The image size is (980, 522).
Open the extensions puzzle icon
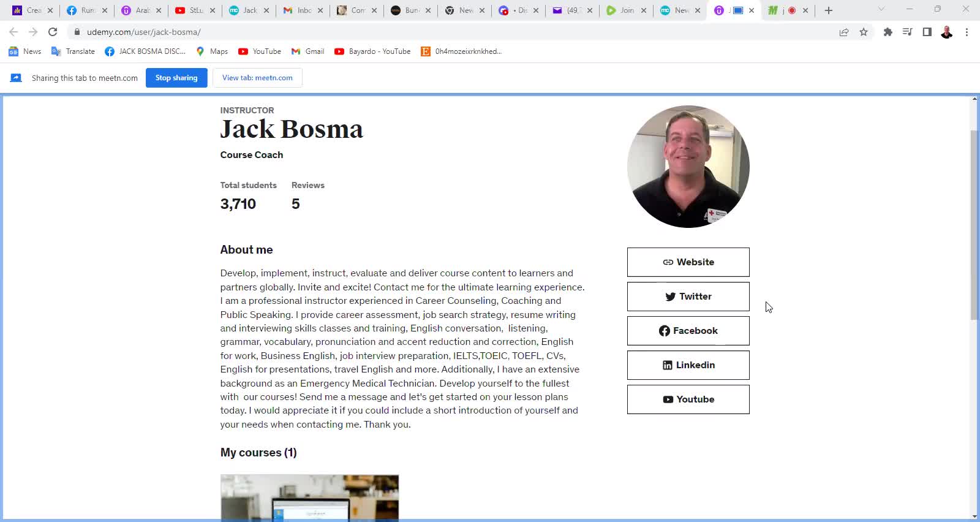pyautogui.click(x=888, y=32)
